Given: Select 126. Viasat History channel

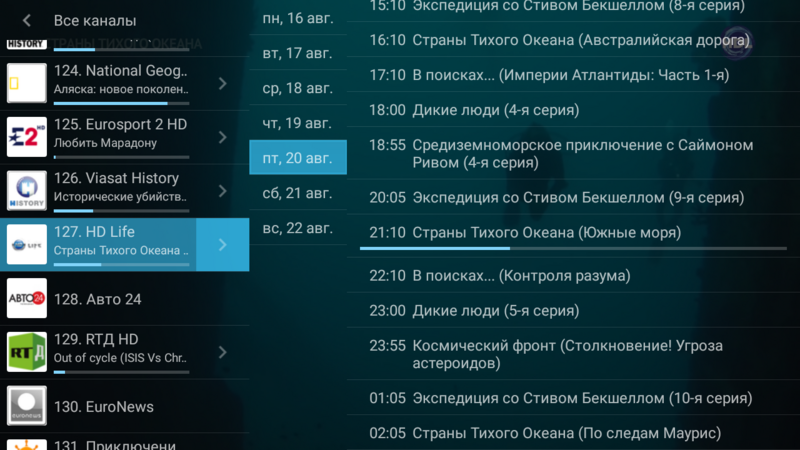Looking at the screenshot, I should 124,191.
